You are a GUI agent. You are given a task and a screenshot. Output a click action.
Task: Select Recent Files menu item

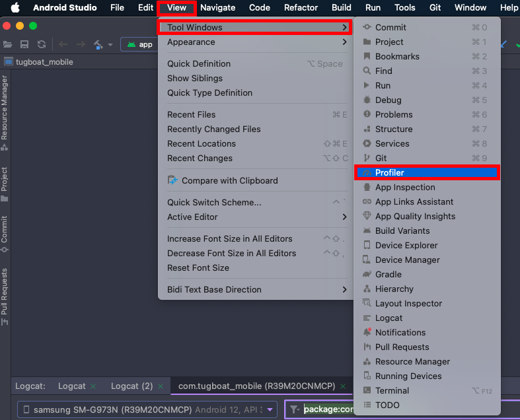pos(255,115)
